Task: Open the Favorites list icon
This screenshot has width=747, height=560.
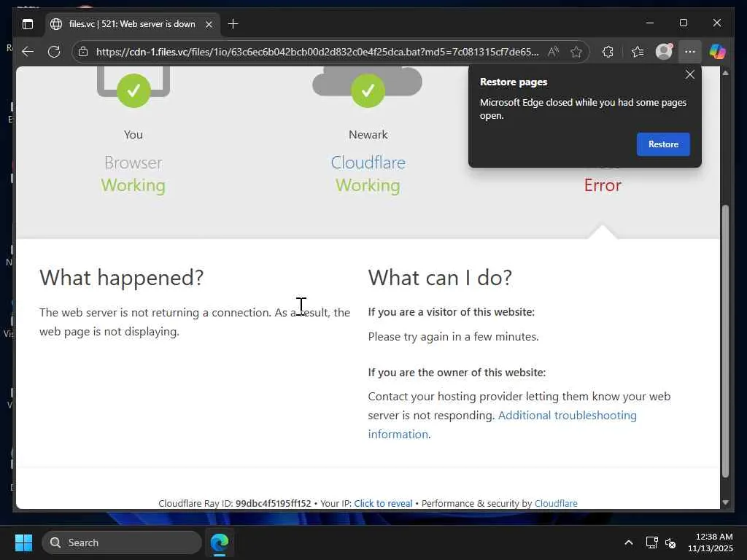Action: pos(638,52)
